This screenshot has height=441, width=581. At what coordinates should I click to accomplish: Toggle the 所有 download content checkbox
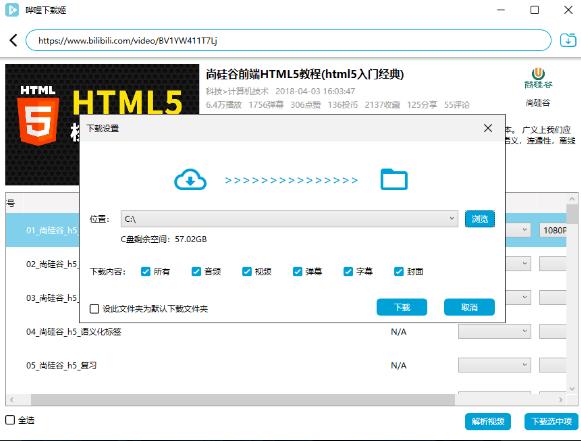(x=146, y=272)
